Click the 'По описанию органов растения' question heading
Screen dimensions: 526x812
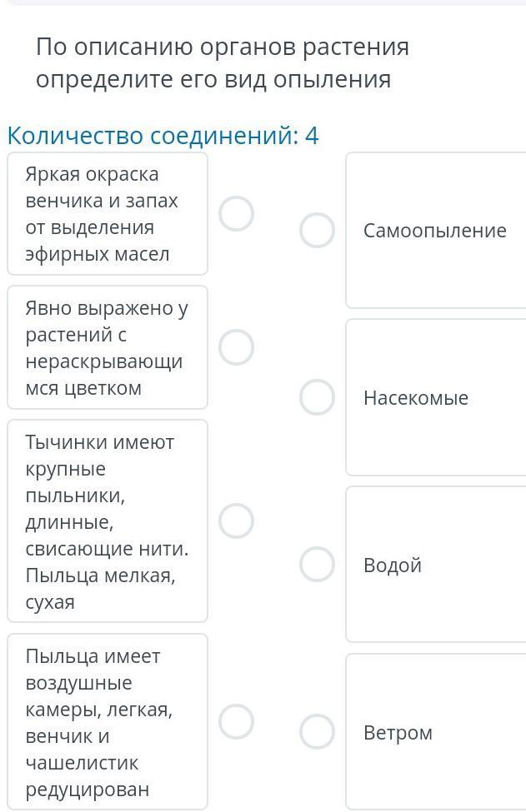tap(222, 62)
